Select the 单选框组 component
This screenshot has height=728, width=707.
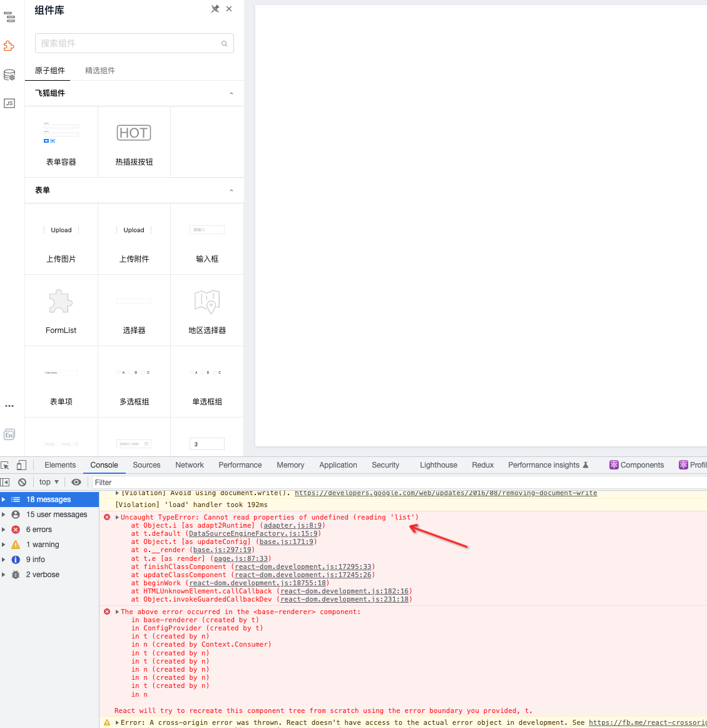point(207,382)
